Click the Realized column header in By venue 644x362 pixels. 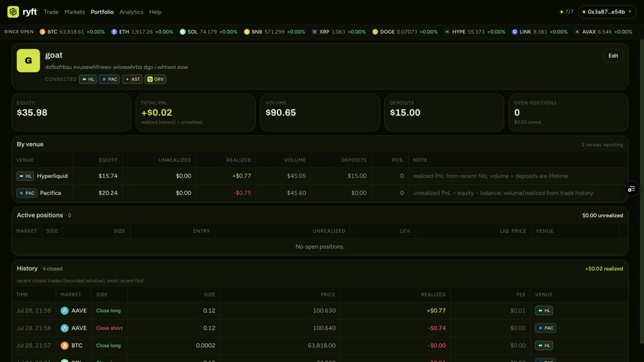point(239,160)
